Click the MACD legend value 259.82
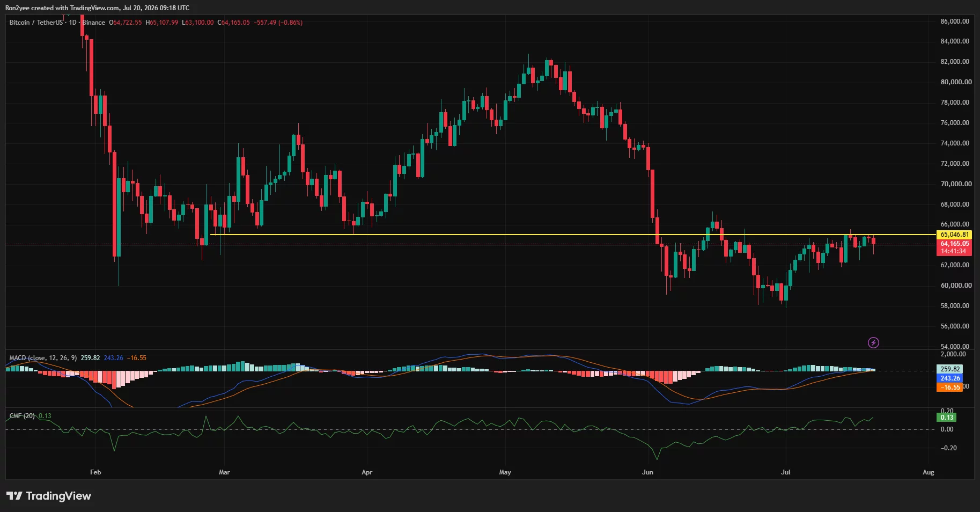The width and height of the screenshot is (980, 512). coord(90,358)
